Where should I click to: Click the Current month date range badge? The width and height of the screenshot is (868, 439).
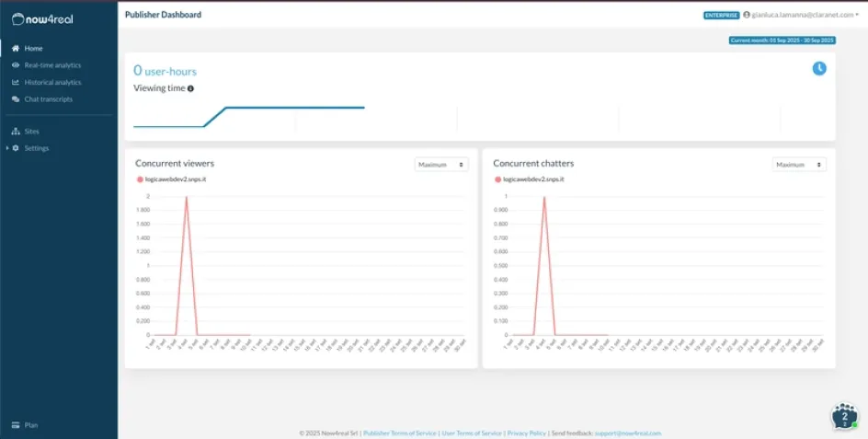782,40
